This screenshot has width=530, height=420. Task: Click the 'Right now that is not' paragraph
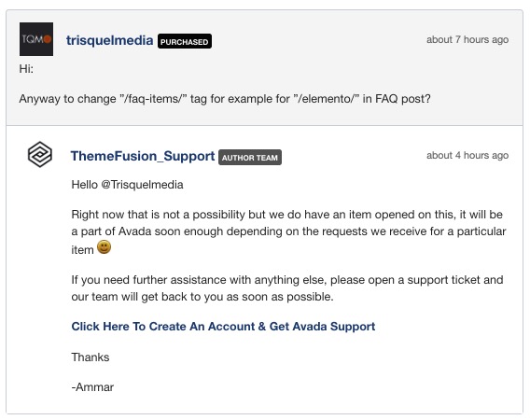point(288,232)
